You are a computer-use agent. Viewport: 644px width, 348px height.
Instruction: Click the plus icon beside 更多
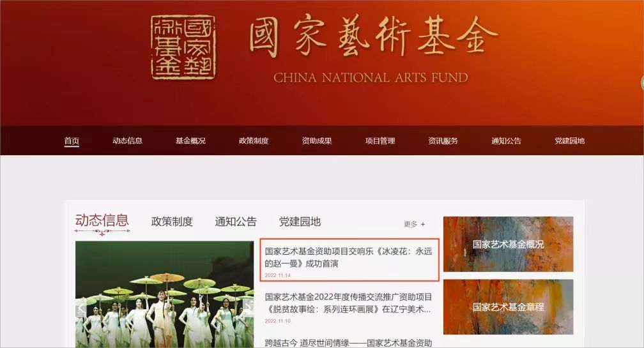(423, 225)
